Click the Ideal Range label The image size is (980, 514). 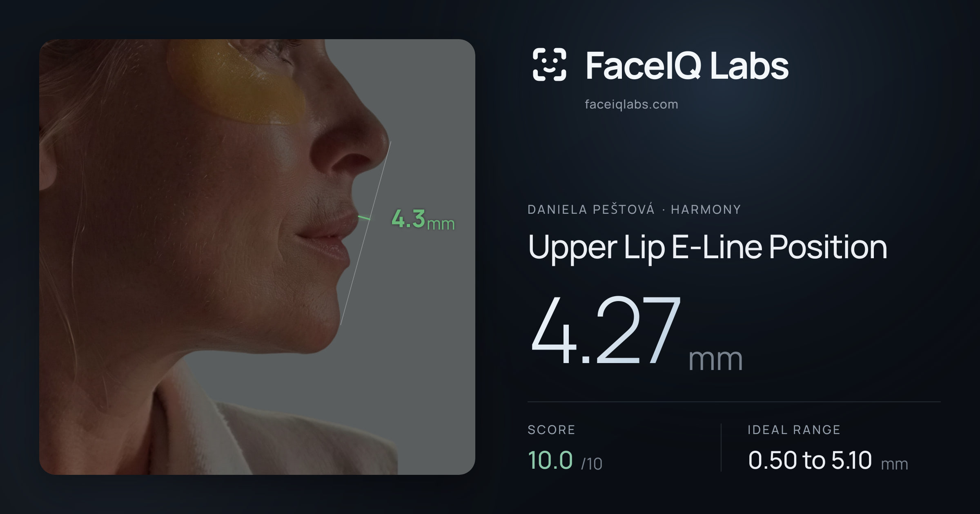794,430
